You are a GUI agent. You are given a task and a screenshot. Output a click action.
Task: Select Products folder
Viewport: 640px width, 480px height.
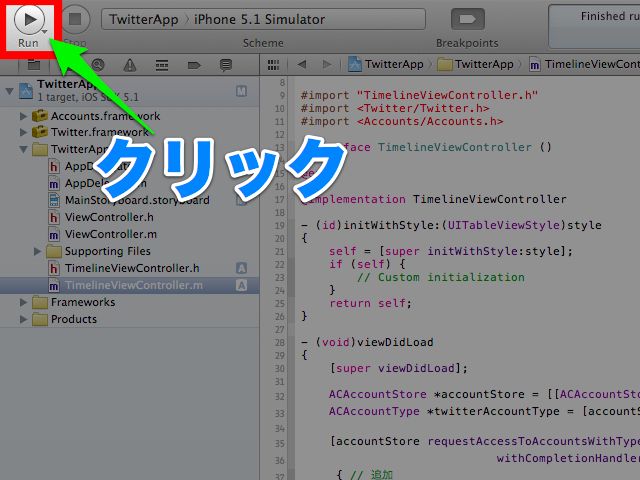(x=74, y=319)
